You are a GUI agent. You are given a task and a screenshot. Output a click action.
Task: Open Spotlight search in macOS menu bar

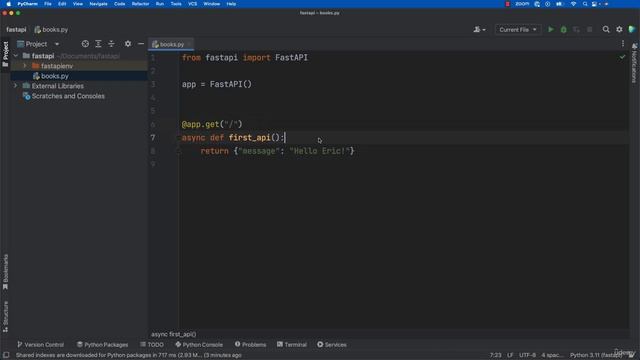[585, 4]
